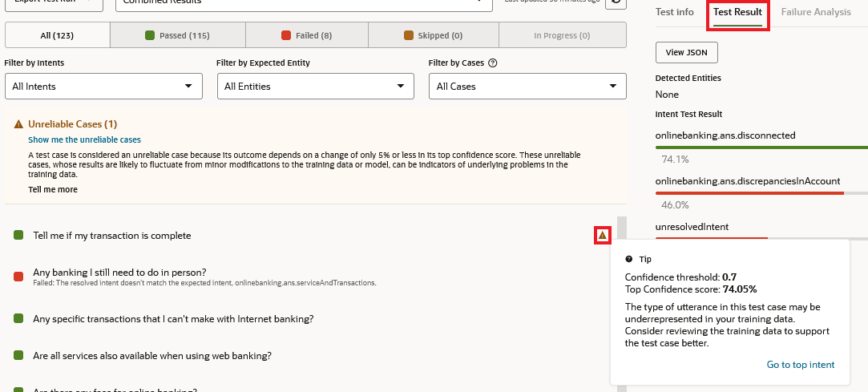The width and height of the screenshot is (868, 392).
Task: Click red failed status square for in-person banking
Action: pos(18,277)
